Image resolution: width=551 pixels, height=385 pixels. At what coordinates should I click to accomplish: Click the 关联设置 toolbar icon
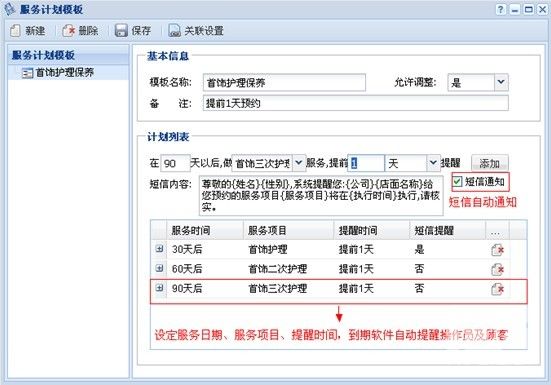click(174, 31)
